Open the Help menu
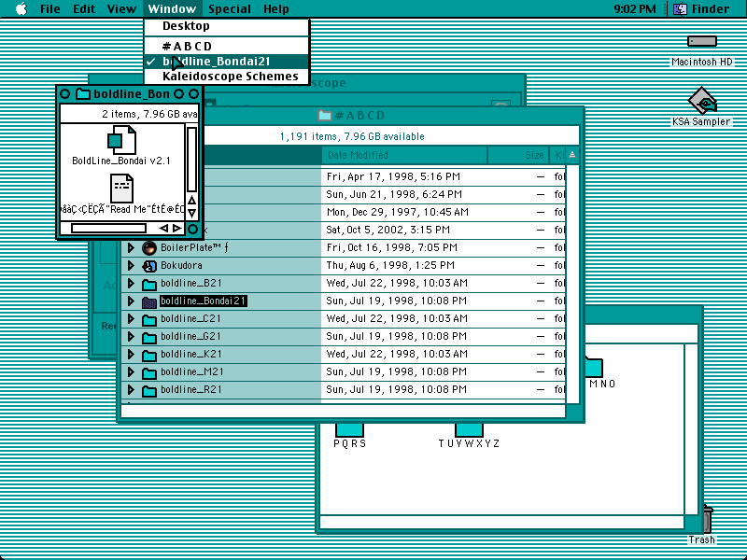 pyautogui.click(x=275, y=8)
